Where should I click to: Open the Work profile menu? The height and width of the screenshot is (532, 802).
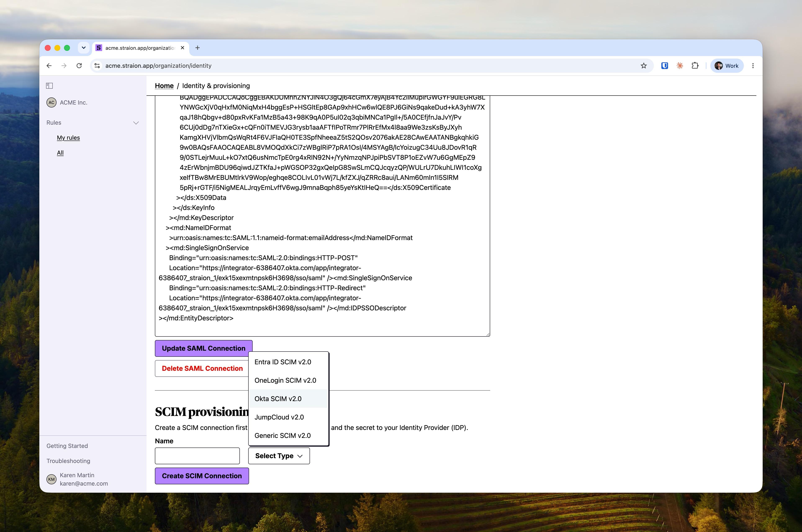[727, 66]
